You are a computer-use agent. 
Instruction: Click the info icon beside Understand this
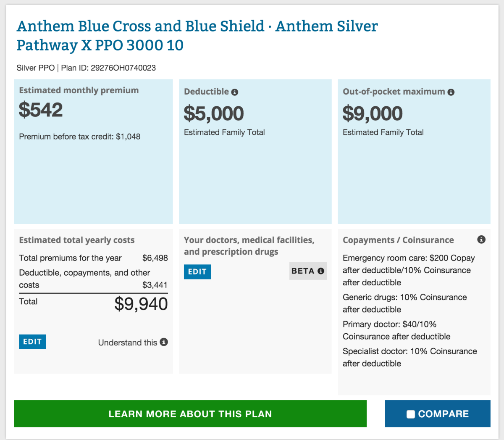(x=164, y=342)
